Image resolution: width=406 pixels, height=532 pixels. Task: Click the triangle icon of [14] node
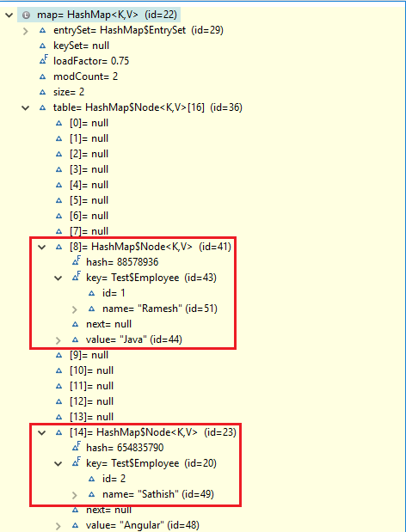click(59, 432)
